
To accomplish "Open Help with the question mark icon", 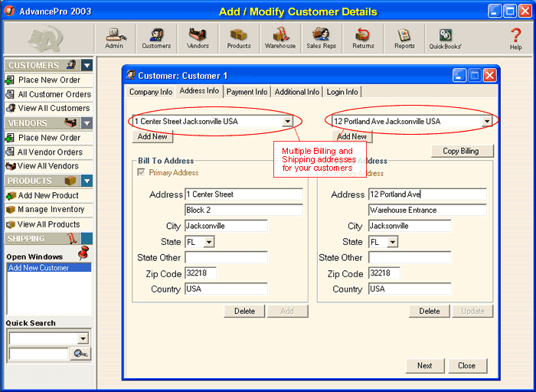I will (516, 38).
